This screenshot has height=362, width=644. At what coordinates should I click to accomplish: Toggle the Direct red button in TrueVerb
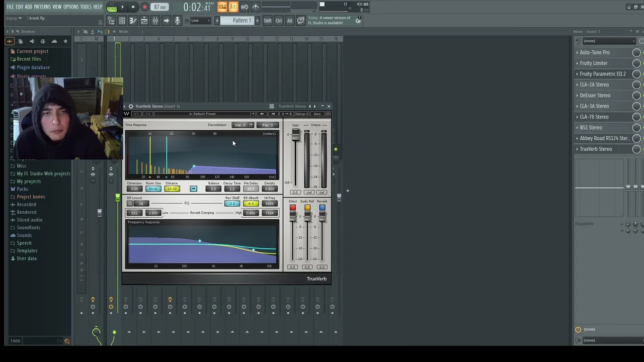point(292,207)
